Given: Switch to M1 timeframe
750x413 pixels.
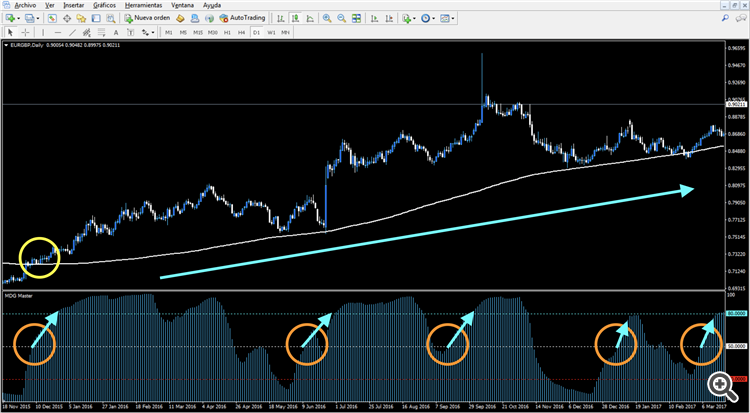Looking at the screenshot, I should pos(168,32).
